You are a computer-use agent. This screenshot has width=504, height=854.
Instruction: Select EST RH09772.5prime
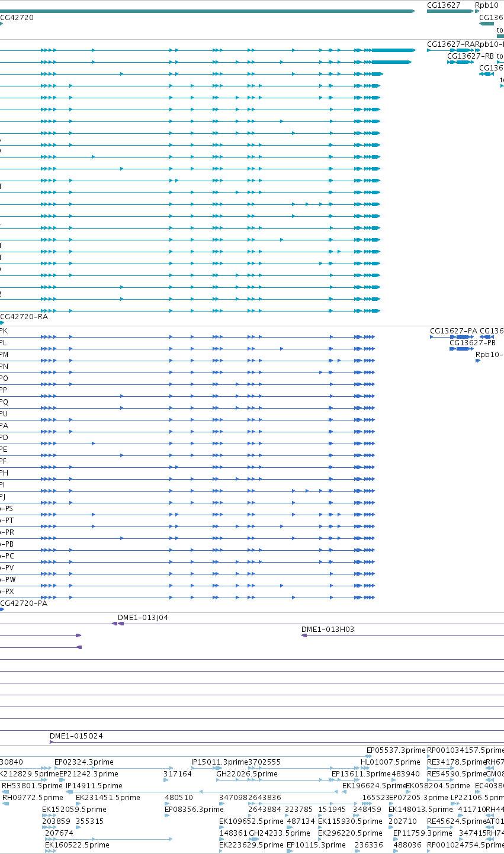[33, 798]
